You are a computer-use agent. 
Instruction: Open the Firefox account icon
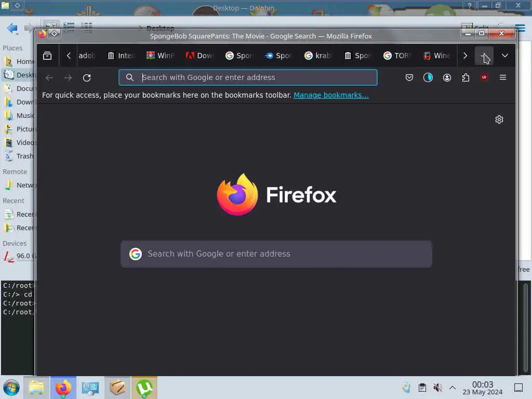click(447, 77)
